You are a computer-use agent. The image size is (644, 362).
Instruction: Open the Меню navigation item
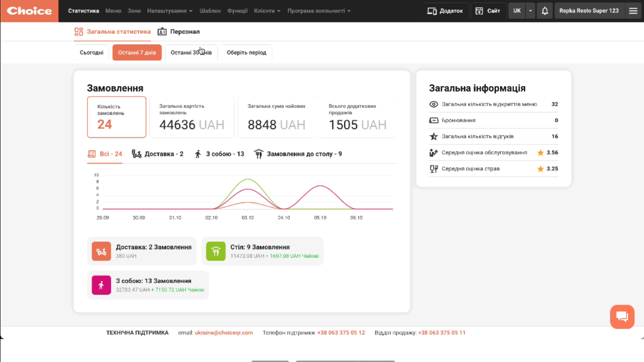tap(113, 11)
